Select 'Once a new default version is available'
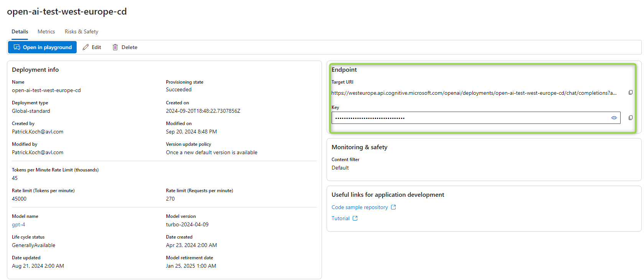The height and width of the screenshot is (280, 644). [x=212, y=152]
